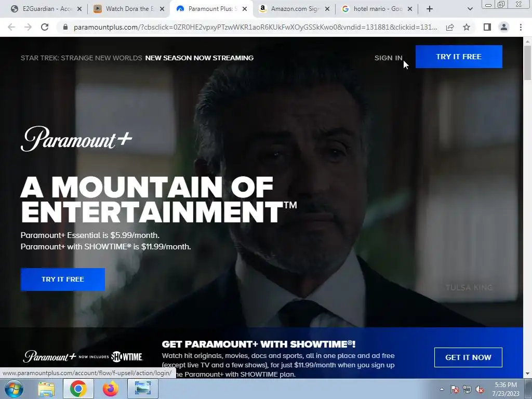Click the Paramount+ Essential $5.99/month text
532x399 pixels.
point(90,235)
